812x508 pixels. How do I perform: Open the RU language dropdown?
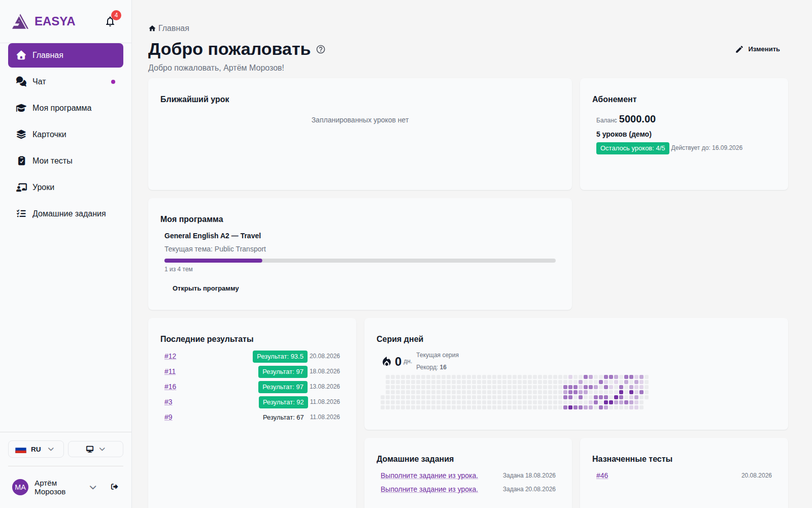tap(36, 449)
